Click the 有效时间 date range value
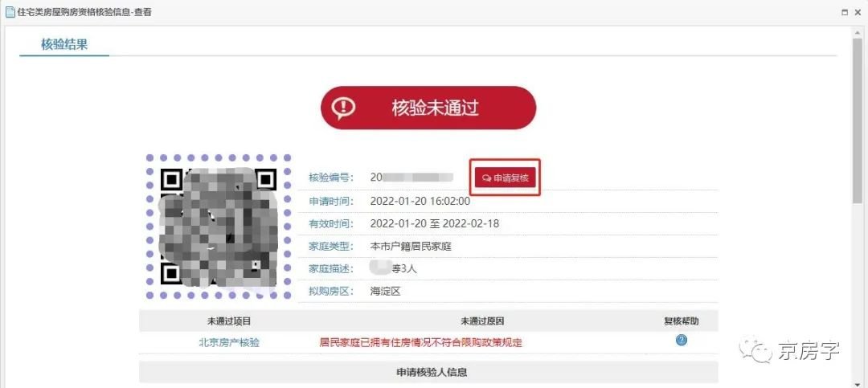Image resolution: width=868 pixels, height=388 pixels. pyautogui.click(x=435, y=223)
